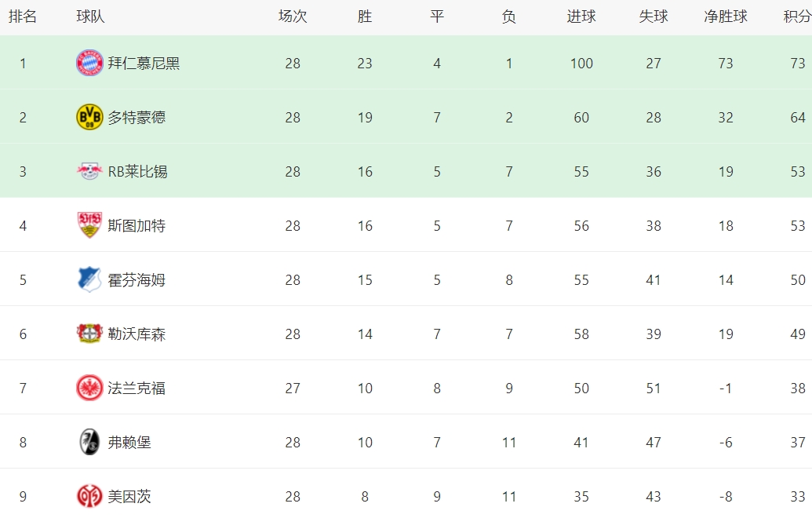Open the 拜仁慕尼黑 team link
This screenshot has height=518, width=812.
(x=144, y=64)
